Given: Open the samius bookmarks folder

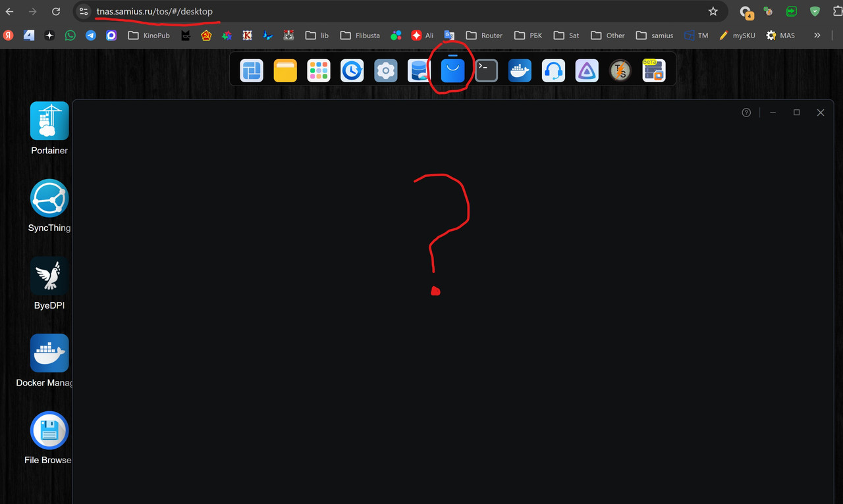Looking at the screenshot, I should pos(655,36).
